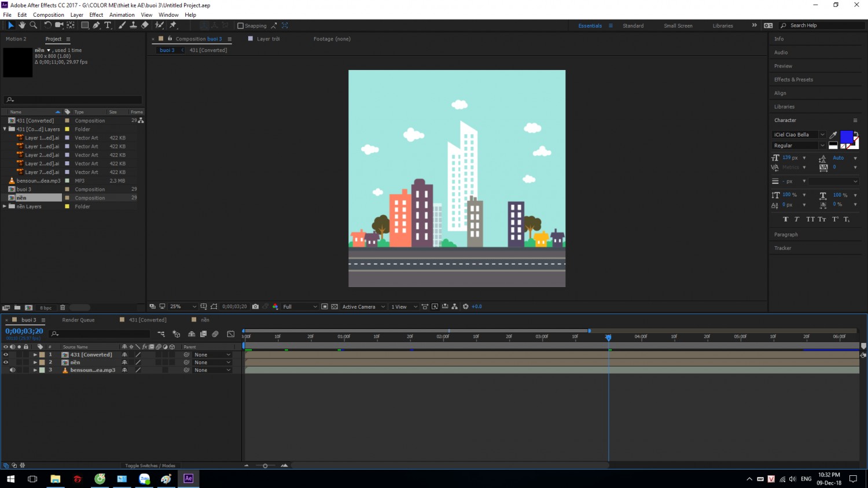This screenshot has width=868, height=488.
Task: Select the Brush tool
Action: click(x=122, y=25)
